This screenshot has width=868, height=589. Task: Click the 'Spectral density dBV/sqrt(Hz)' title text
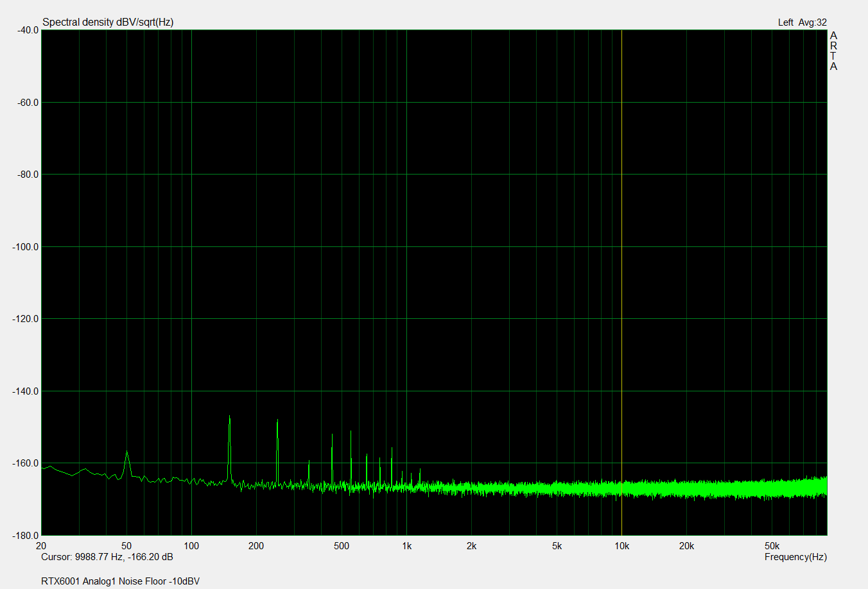click(108, 22)
